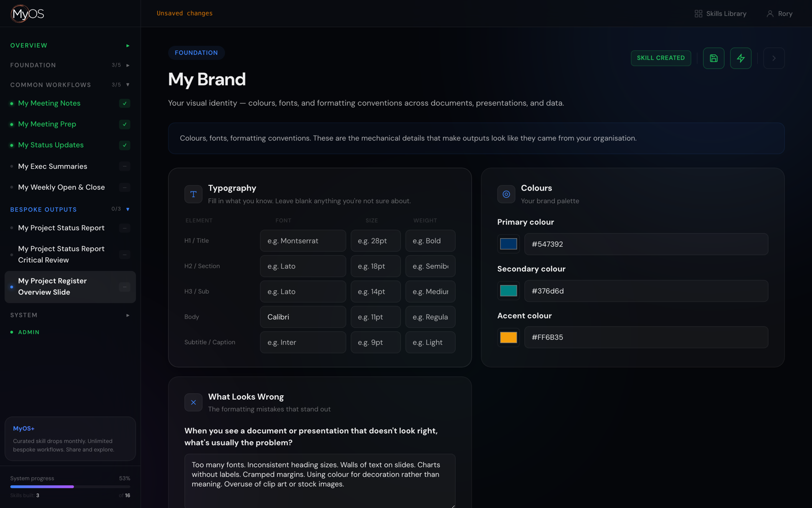Screen dimensions: 812x508
Task: Click the H1 / Title font field
Action: pyautogui.click(x=303, y=241)
